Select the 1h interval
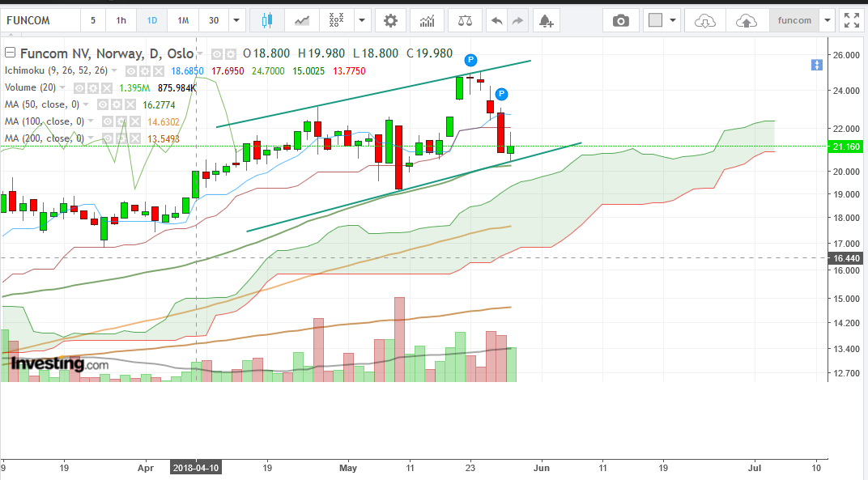868x480 pixels. coord(121,20)
